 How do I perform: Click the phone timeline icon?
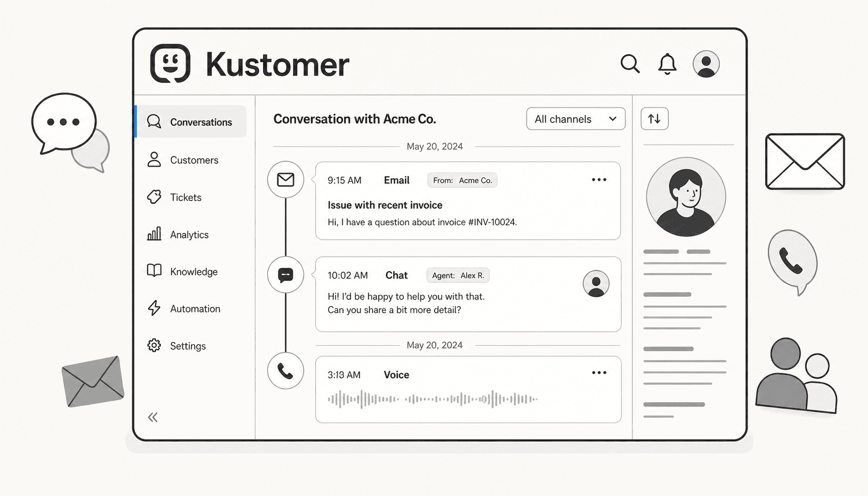coord(285,370)
